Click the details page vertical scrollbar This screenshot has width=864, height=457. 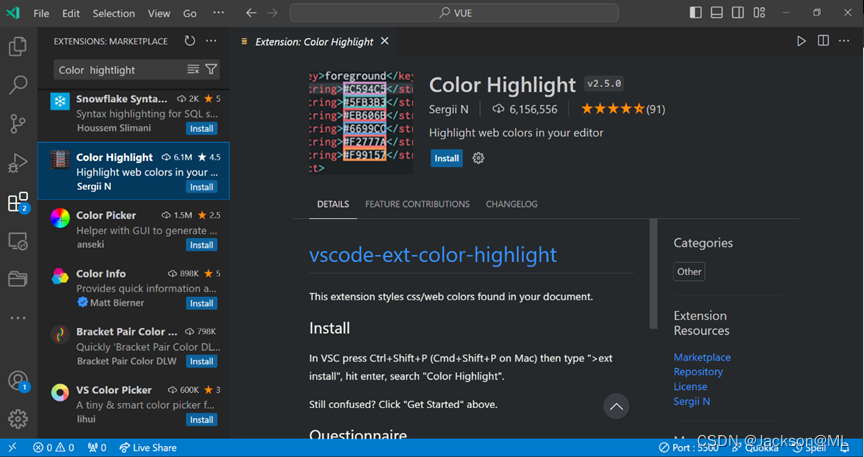point(654,274)
